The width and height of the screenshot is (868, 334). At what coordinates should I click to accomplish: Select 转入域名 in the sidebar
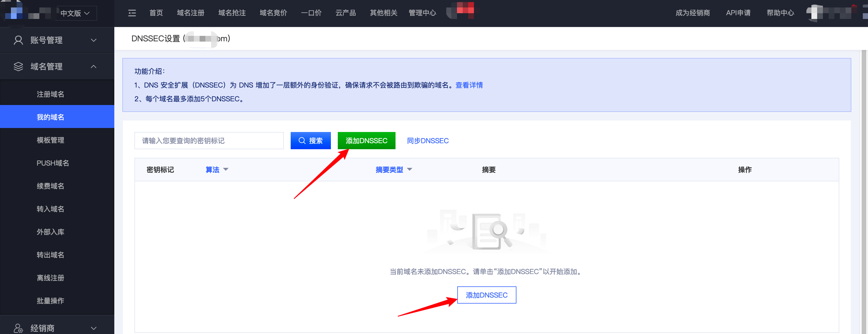pos(57,209)
